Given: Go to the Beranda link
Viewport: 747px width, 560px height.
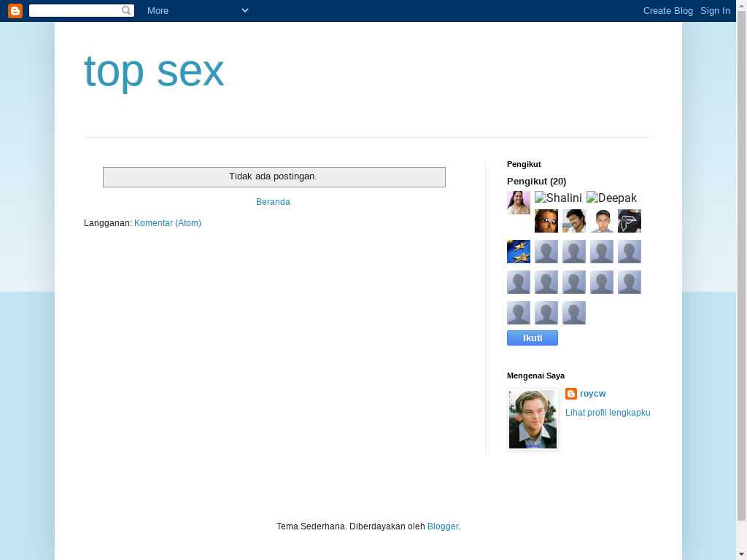Looking at the screenshot, I should coord(273,202).
